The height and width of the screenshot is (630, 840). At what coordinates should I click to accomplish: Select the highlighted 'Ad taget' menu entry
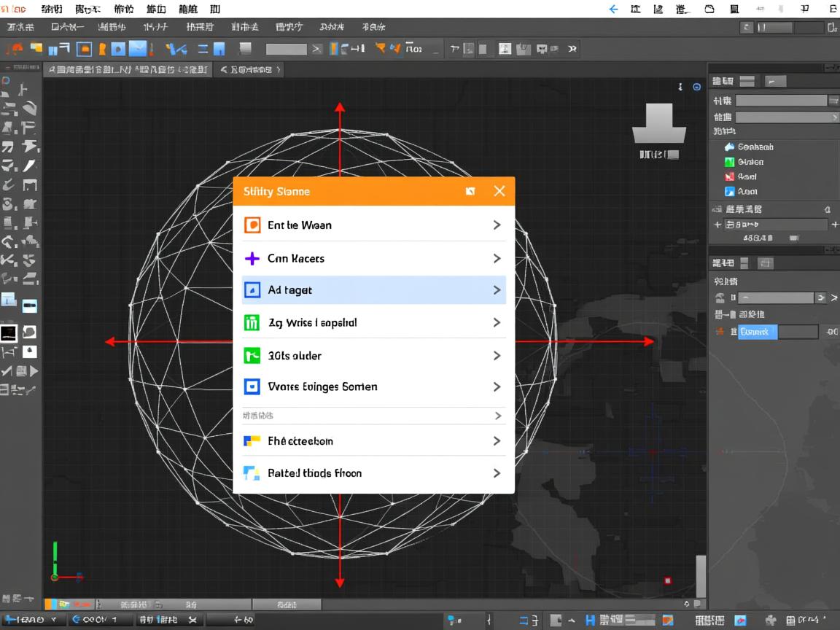(x=373, y=290)
